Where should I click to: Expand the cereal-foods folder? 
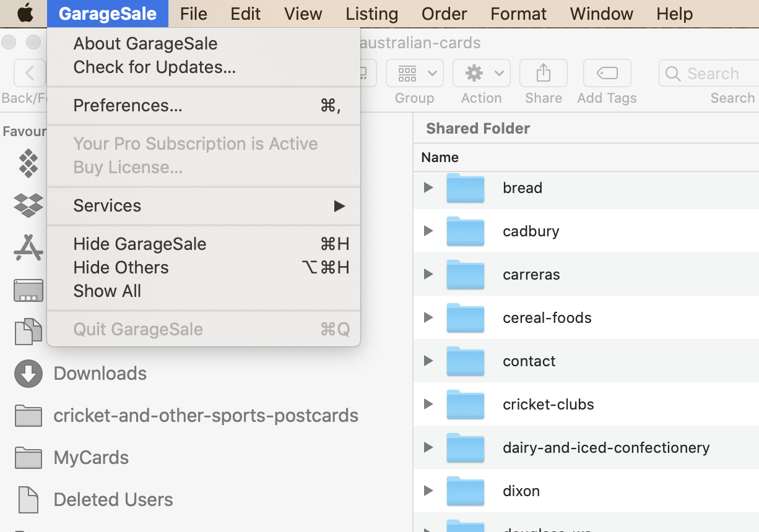click(x=428, y=317)
